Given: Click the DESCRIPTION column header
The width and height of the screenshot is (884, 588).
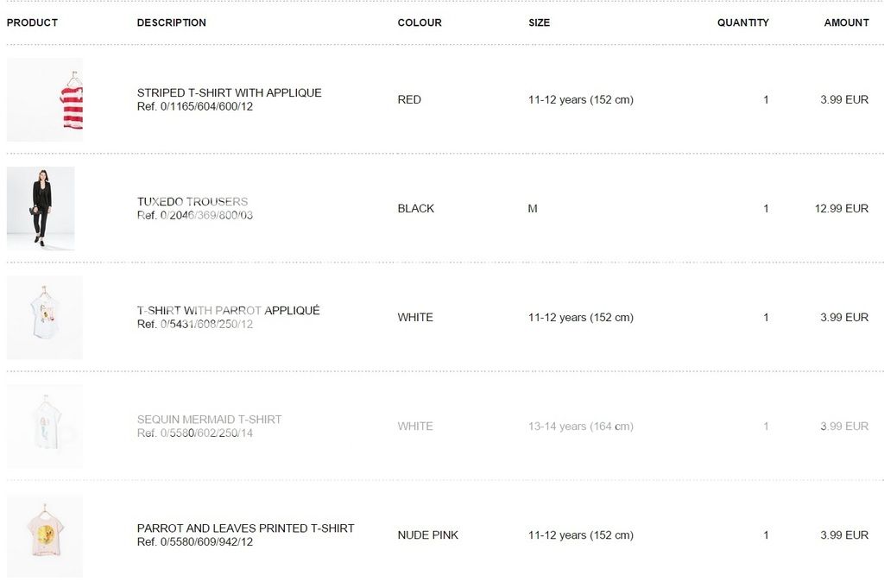Looking at the screenshot, I should pos(171,23).
